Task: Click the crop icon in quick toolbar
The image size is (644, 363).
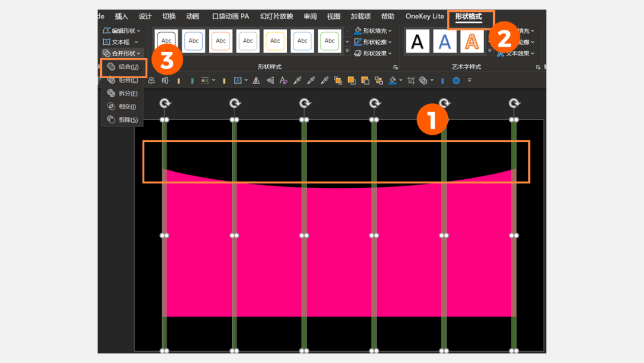Action: (411, 81)
